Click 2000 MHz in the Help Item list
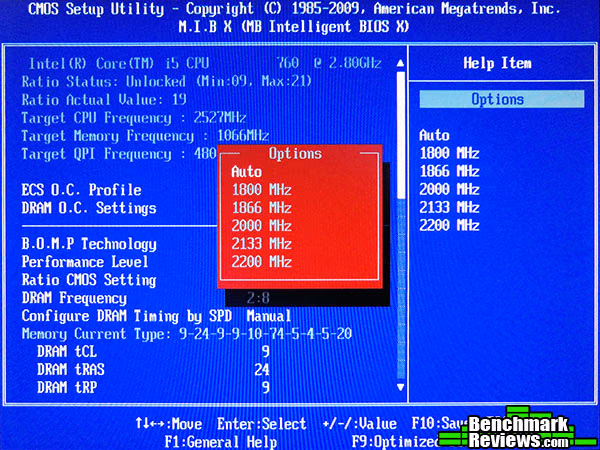Viewport: 600px width, 450px height. (x=449, y=189)
